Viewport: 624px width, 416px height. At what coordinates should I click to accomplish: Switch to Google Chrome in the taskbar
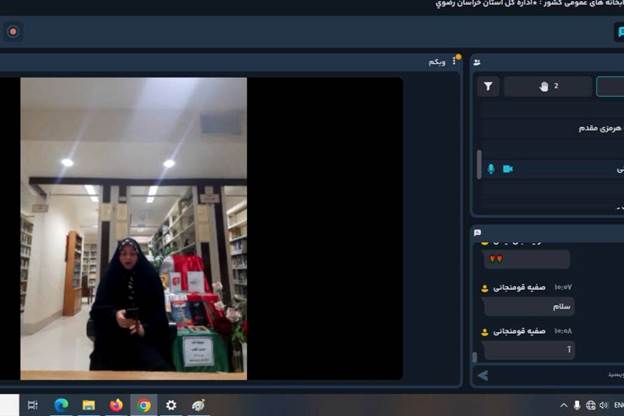(x=144, y=405)
